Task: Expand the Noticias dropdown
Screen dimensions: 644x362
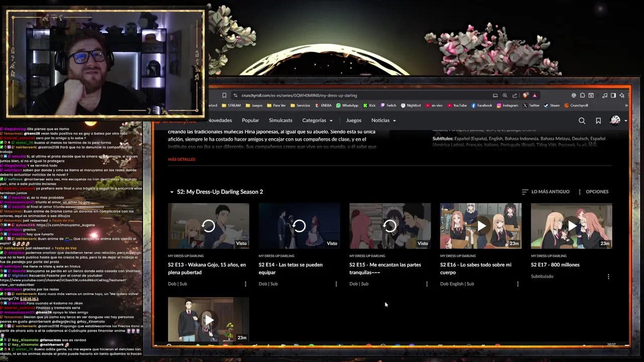Action: pyautogui.click(x=383, y=120)
